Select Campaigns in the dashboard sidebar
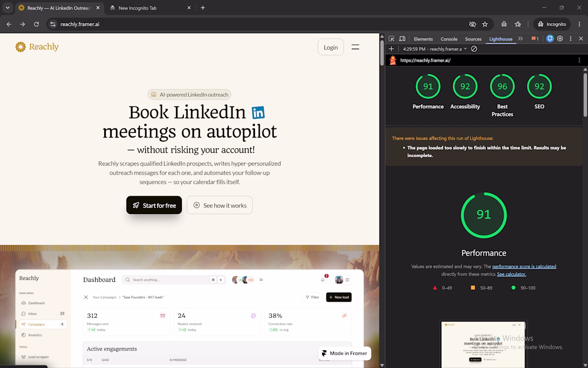588x368 pixels. tap(42, 324)
